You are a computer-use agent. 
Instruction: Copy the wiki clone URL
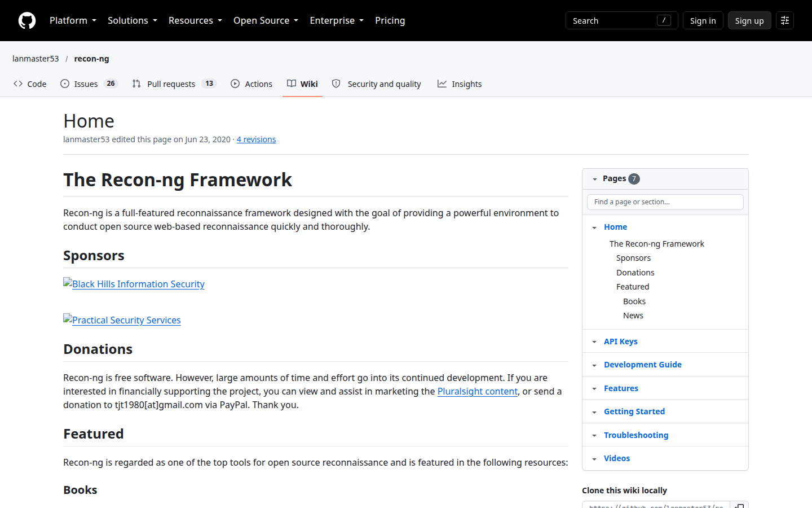(739, 505)
